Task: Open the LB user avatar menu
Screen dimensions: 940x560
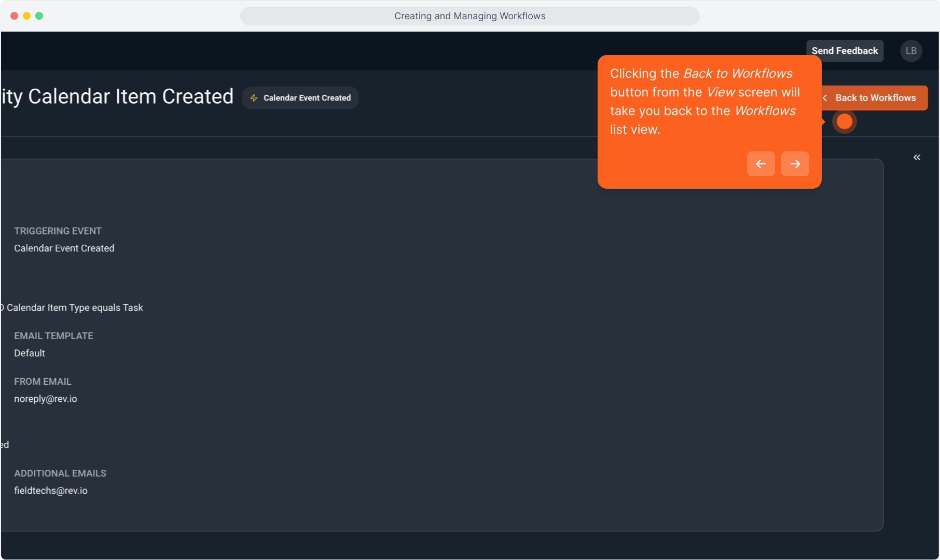Action: point(911,51)
